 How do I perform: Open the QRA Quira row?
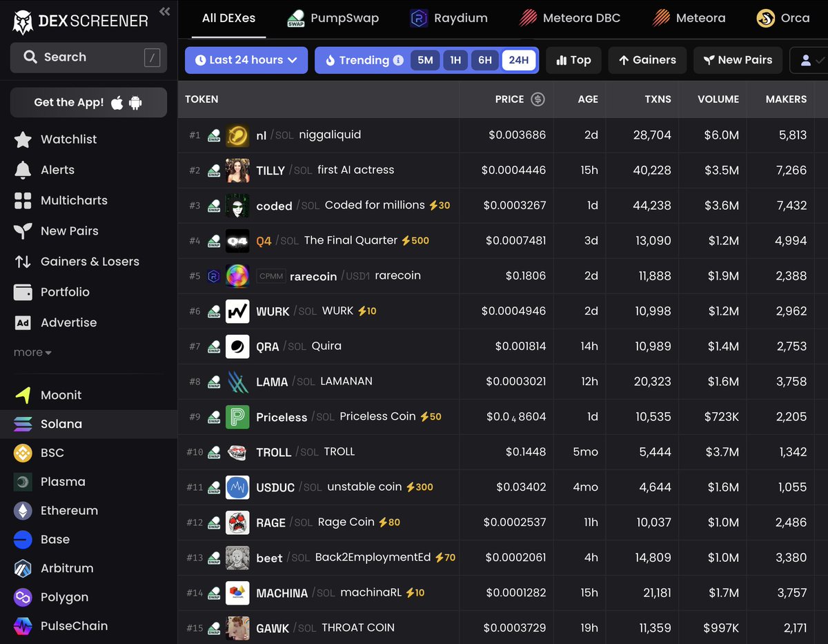503,347
